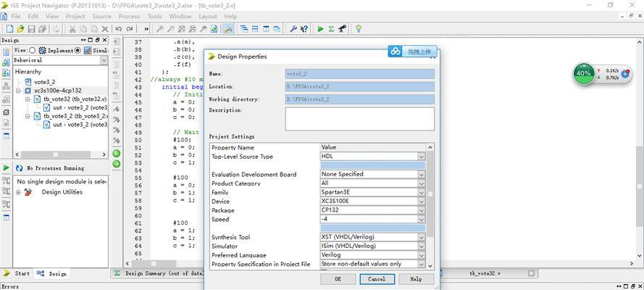The image size is (644, 290).
Task: Select the Implementation view radio button
Action: point(32,50)
